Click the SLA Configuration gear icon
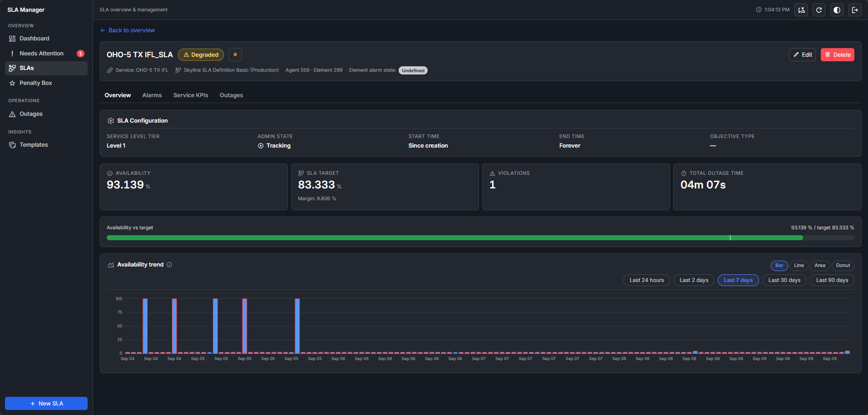Screen dimensions: 868x415 coord(111,121)
